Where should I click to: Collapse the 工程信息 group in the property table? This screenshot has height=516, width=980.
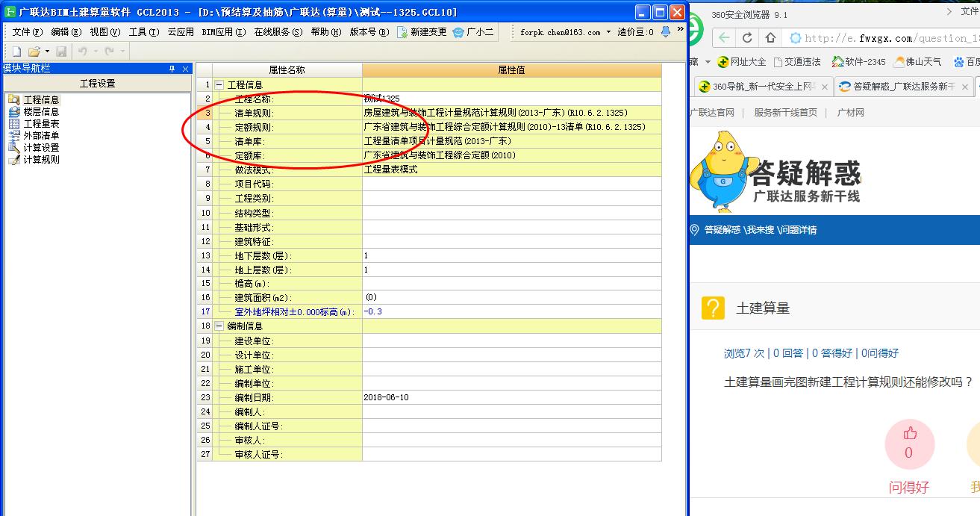(x=219, y=85)
